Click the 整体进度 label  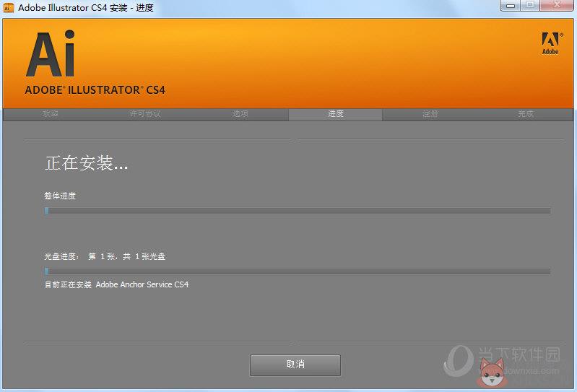[x=60, y=196]
